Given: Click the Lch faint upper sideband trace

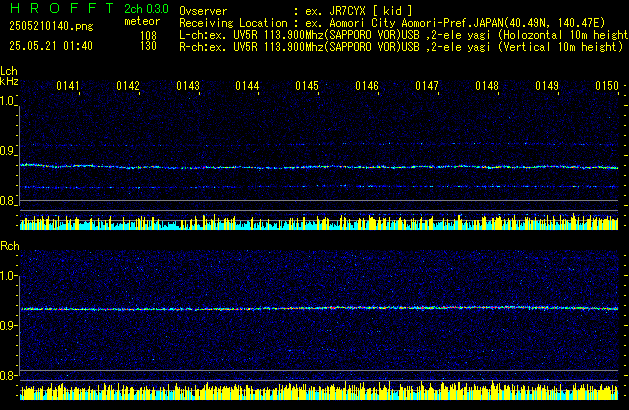Looking at the screenshot, I should (x=319, y=144).
